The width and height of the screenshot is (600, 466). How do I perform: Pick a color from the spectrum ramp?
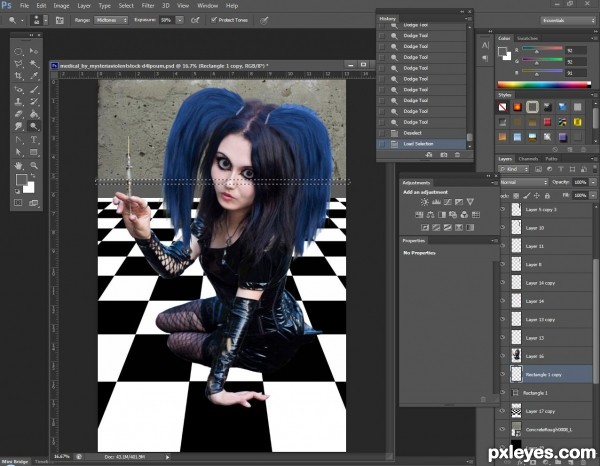coord(544,85)
